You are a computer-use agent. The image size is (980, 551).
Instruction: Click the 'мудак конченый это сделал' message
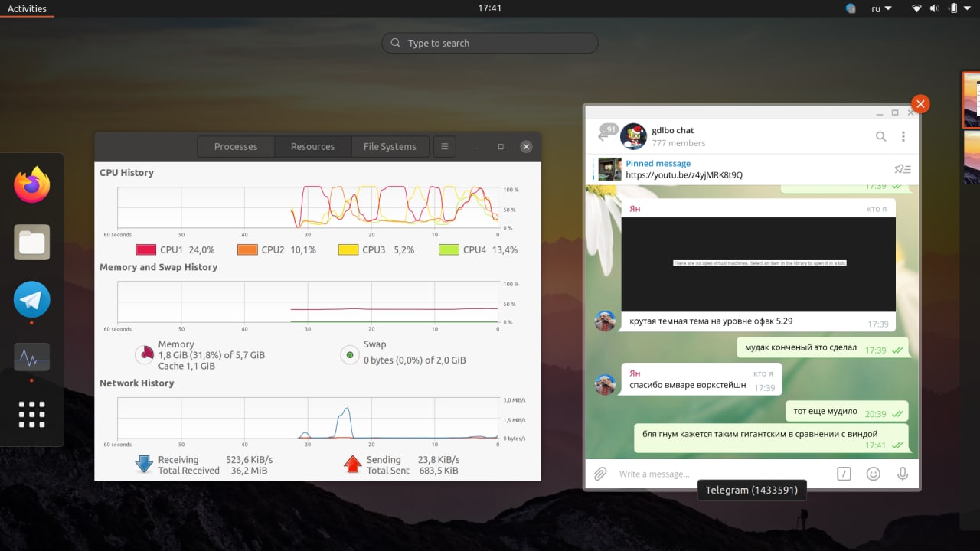click(x=823, y=347)
